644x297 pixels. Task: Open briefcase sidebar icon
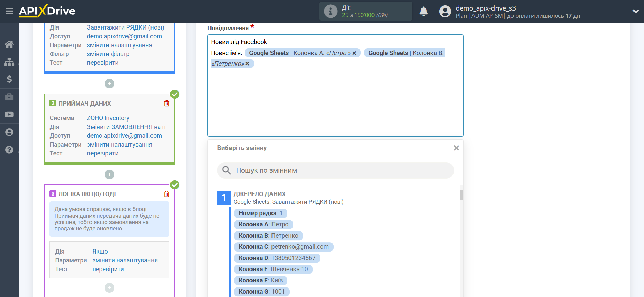[x=9, y=97]
